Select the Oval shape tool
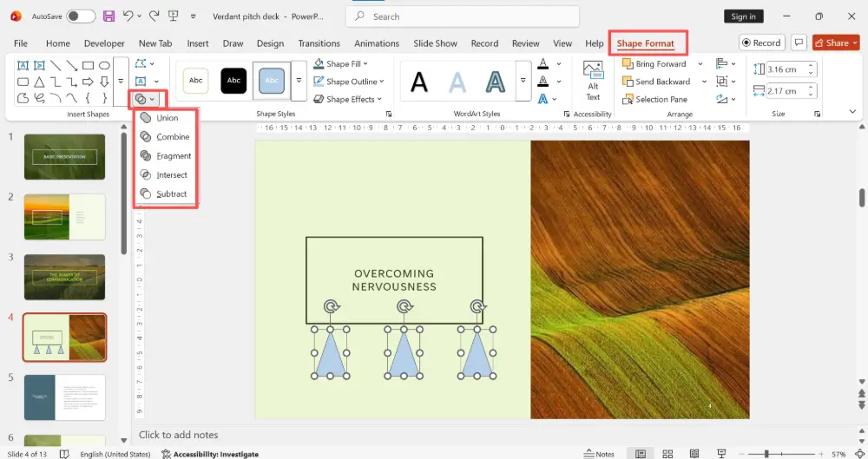The width and height of the screenshot is (868, 459). (104, 65)
